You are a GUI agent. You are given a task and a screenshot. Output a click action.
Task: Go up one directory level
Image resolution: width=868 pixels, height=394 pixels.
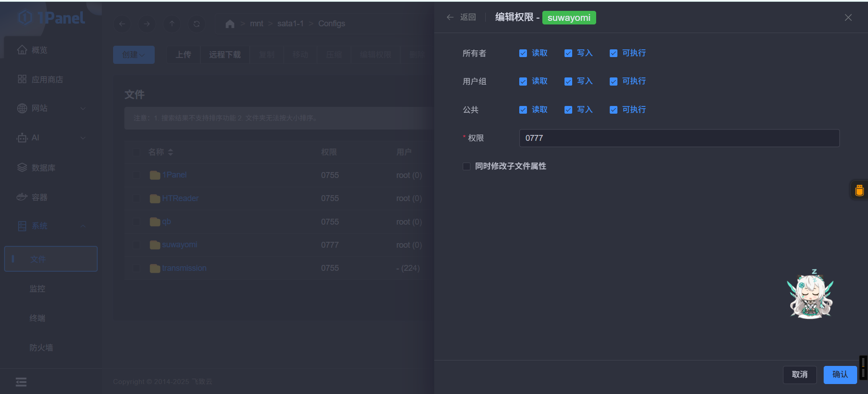coord(172,24)
